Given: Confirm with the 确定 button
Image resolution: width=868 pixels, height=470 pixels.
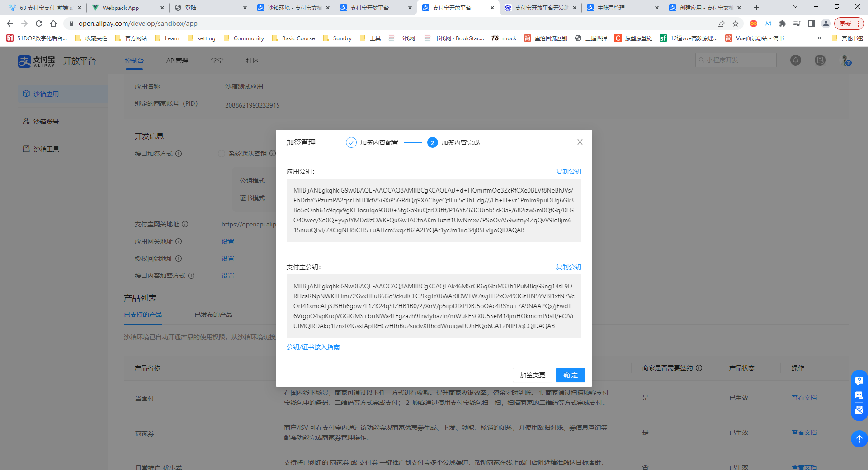Looking at the screenshot, I should point(571,375).
